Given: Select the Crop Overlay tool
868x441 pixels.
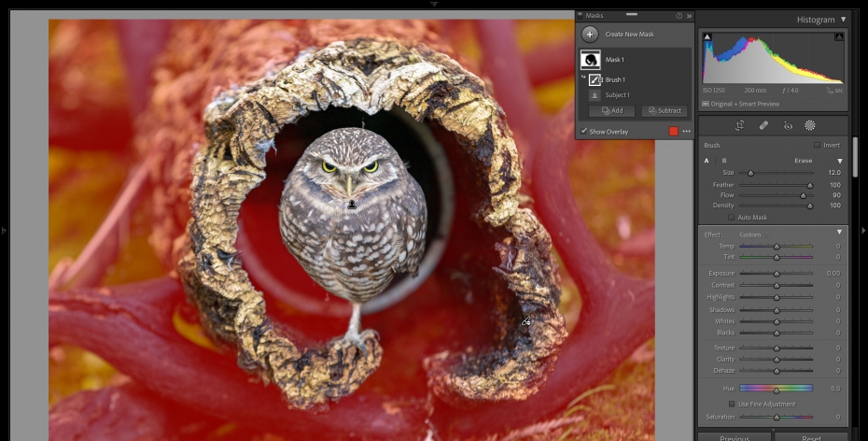Looking at the screenshot, I should 739,126.
